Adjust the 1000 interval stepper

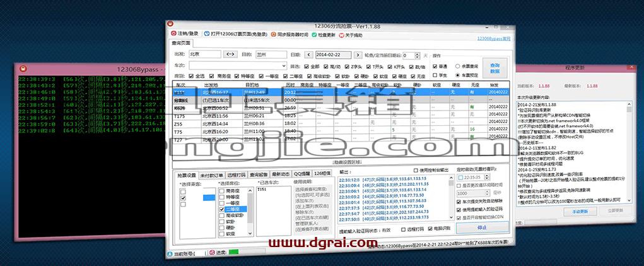click(x=488, y=193)
